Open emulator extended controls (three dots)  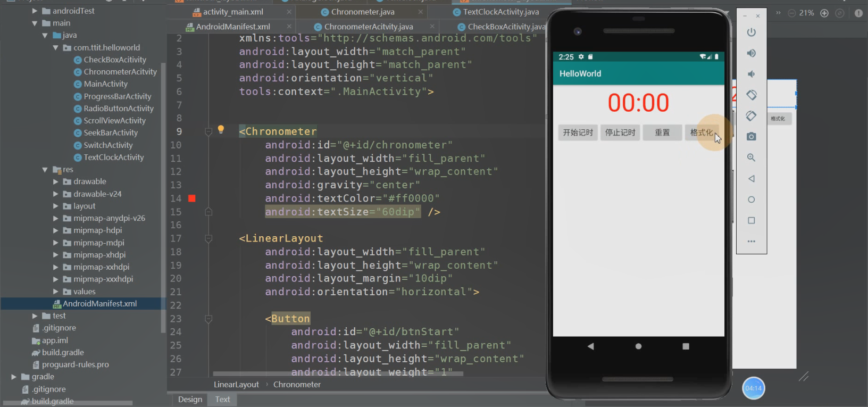coord(752,242)
